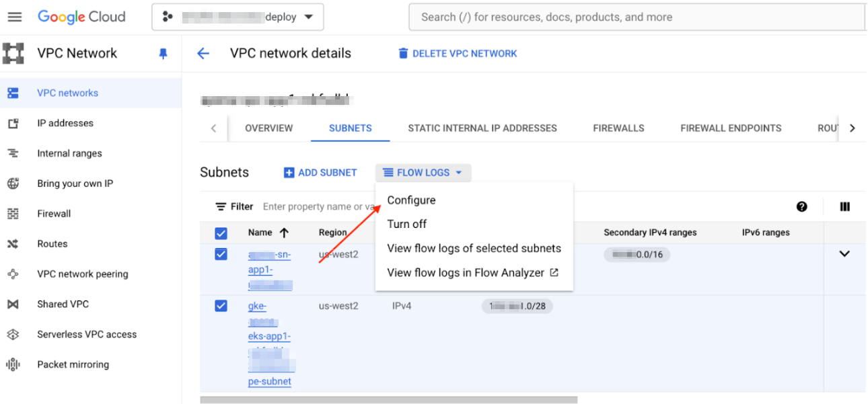Expand the sn-app1 row chevron
This screenshot has height=404, width=868.
tap(844, 254)
